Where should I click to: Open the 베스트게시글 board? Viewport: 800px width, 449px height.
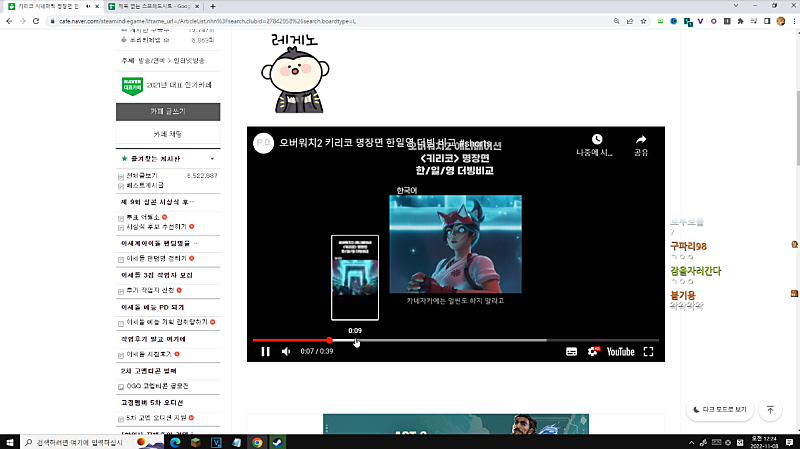[145, 185]
